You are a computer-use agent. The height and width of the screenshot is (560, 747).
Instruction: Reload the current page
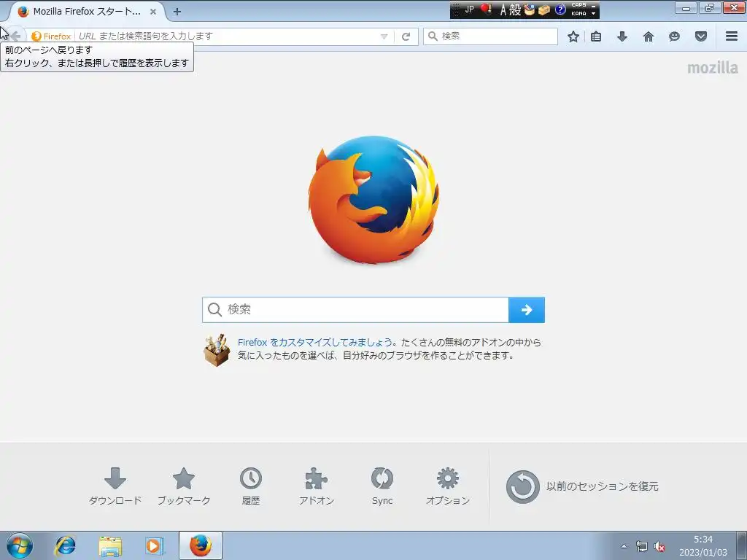(x=406, y=36)
